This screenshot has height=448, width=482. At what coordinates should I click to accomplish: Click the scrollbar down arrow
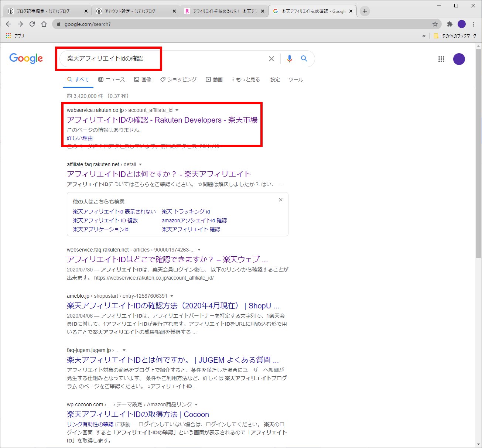tap(479, 444)
